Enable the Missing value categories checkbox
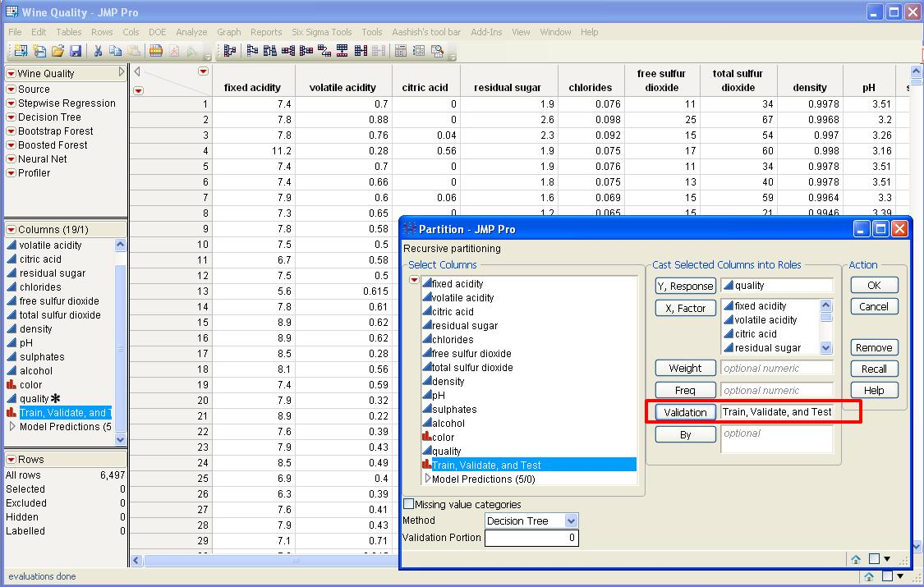The width and height of the screenshot is (924, 587). tap(409, 504)
